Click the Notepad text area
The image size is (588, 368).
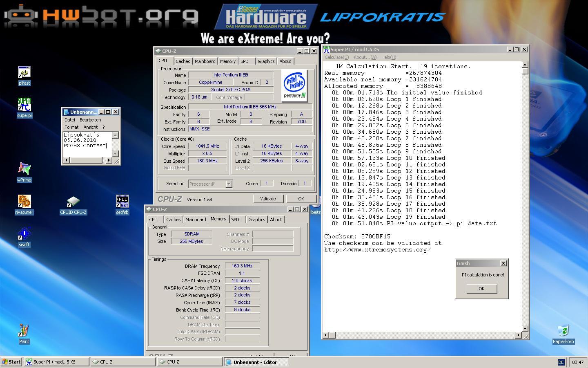click(x=87, y=144)
